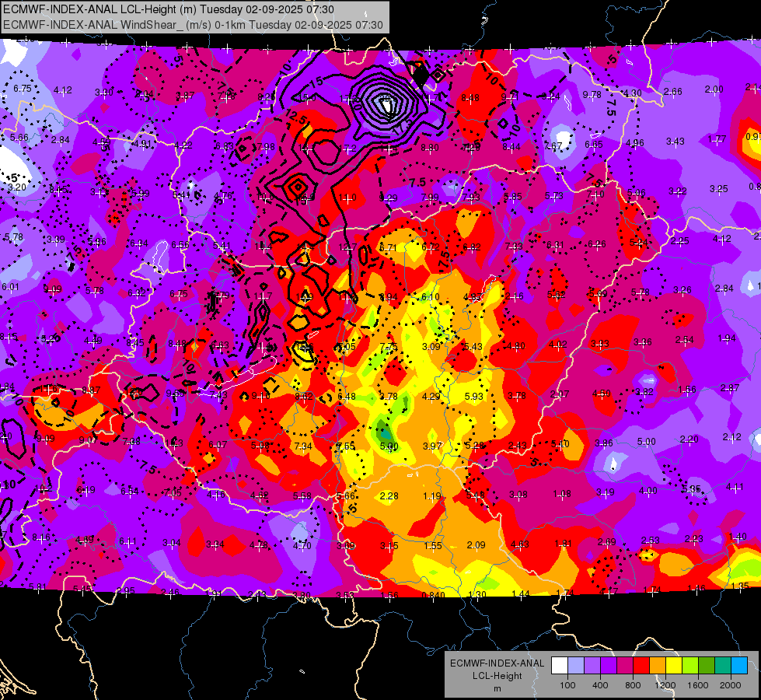Image resolution: width=761 pixels, height=700 pixels.
Task: Click the wind shear value 6.10
Action: 431,297
